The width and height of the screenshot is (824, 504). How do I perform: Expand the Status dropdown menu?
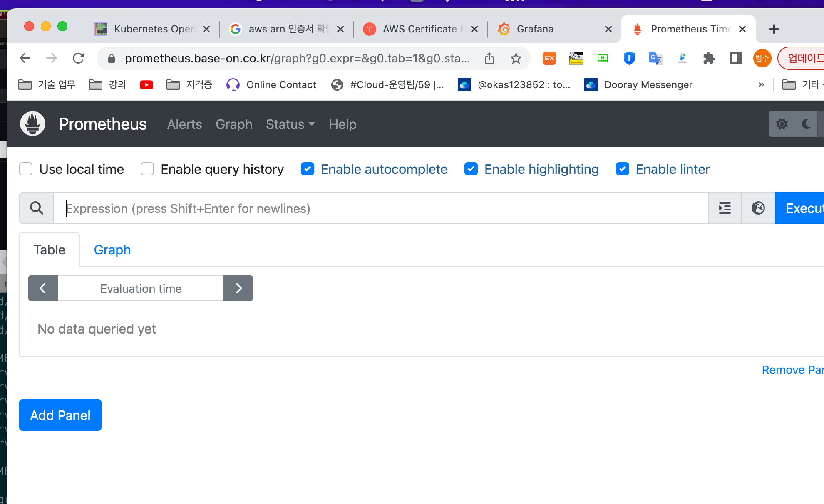point(290,124)
